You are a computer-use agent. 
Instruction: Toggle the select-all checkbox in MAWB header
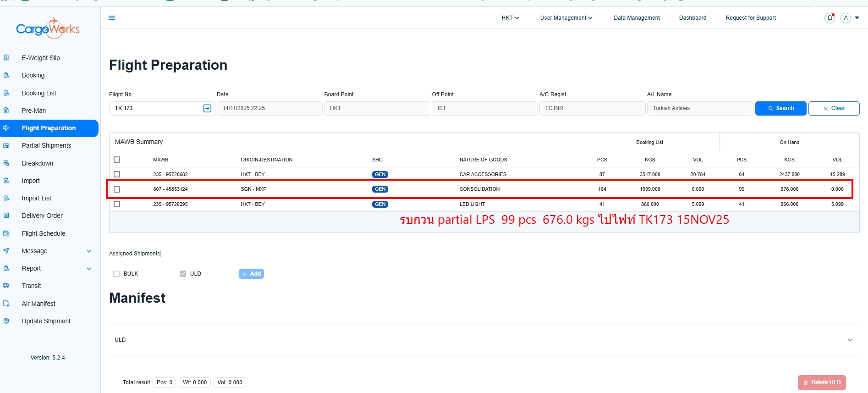click(x=117, y=160)
